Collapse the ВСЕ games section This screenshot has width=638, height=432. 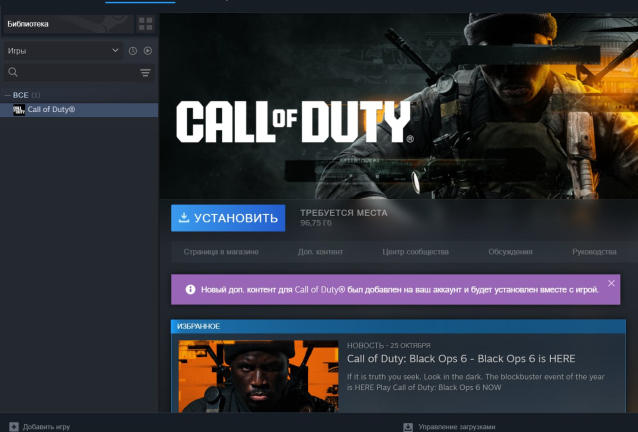(8, 95)
